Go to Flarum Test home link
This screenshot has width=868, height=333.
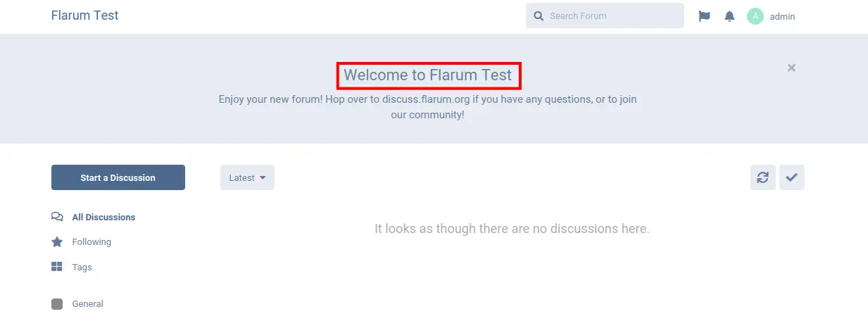[x=85, y=15]
